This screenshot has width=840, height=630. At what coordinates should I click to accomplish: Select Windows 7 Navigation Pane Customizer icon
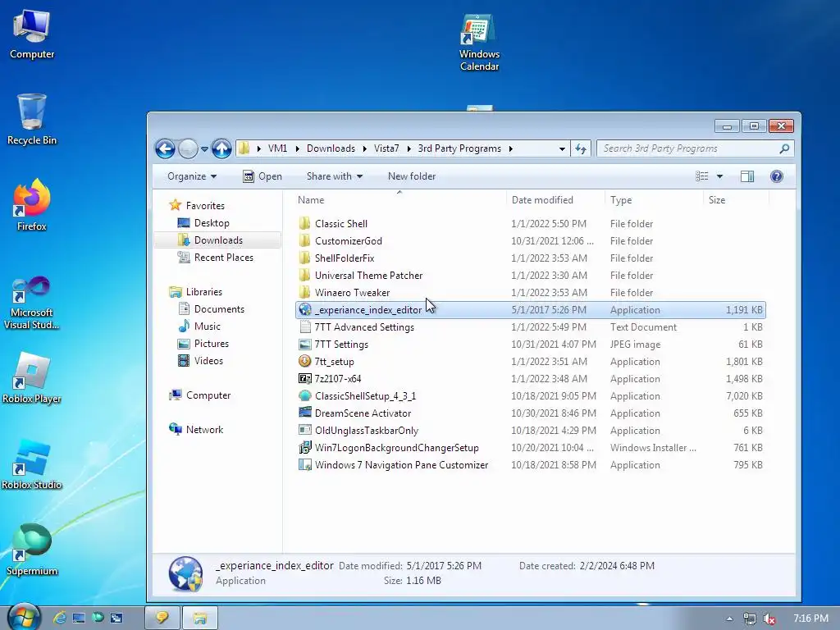tap(305, 465)
